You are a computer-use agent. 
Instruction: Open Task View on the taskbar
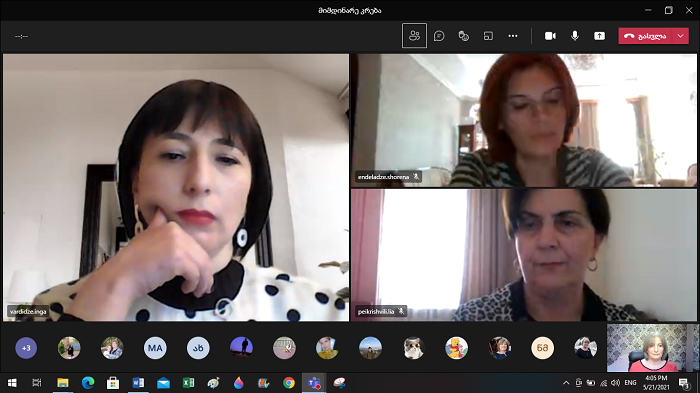click(x=37, y=383)
